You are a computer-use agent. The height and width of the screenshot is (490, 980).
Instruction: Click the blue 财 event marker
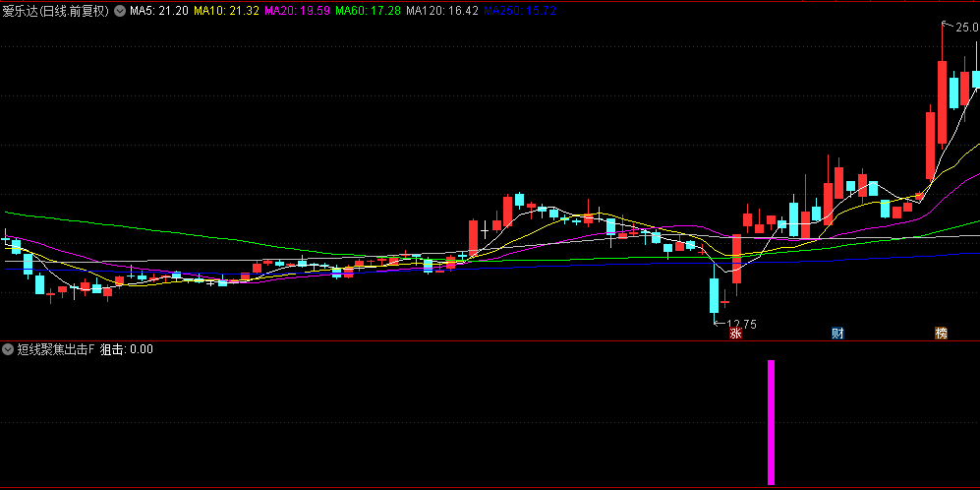[x=838, y=333]
